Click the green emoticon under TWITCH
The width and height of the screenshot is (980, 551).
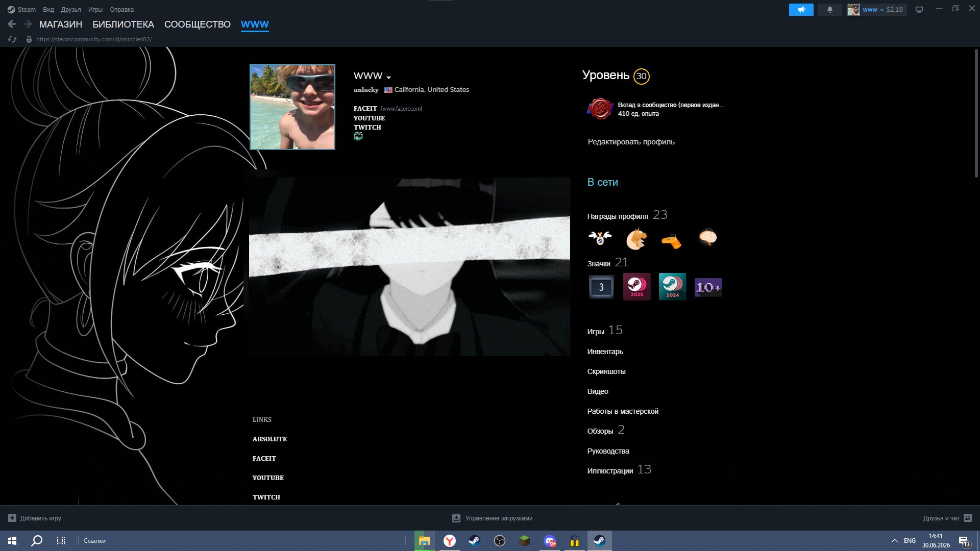[x=358, y=136]
